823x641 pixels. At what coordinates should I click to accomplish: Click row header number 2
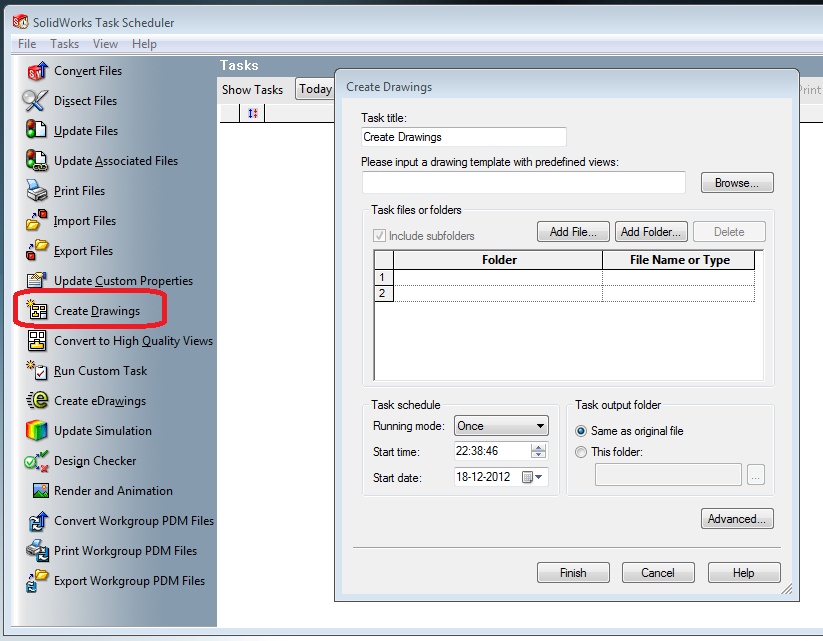(x=384, y=293)
